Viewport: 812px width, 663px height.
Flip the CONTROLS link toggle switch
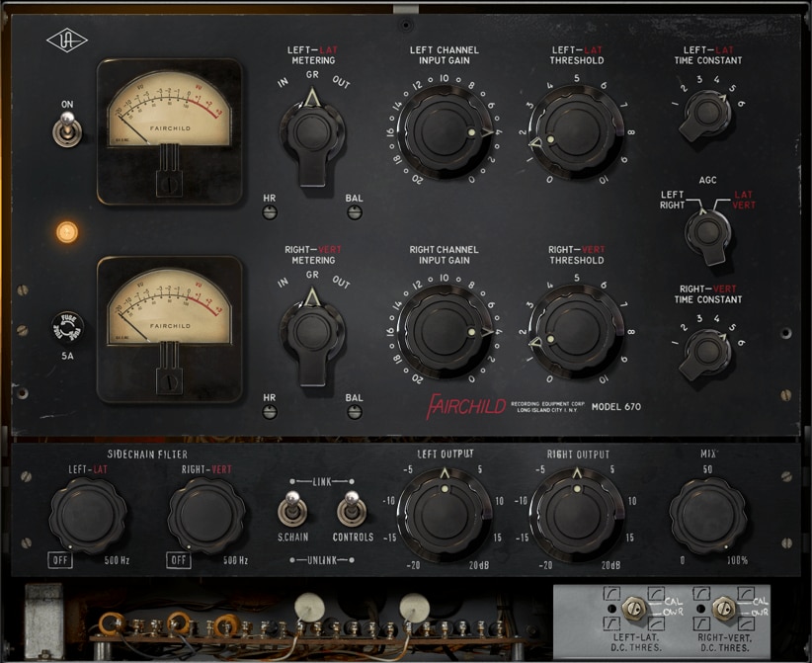click(x=352, y=509)
